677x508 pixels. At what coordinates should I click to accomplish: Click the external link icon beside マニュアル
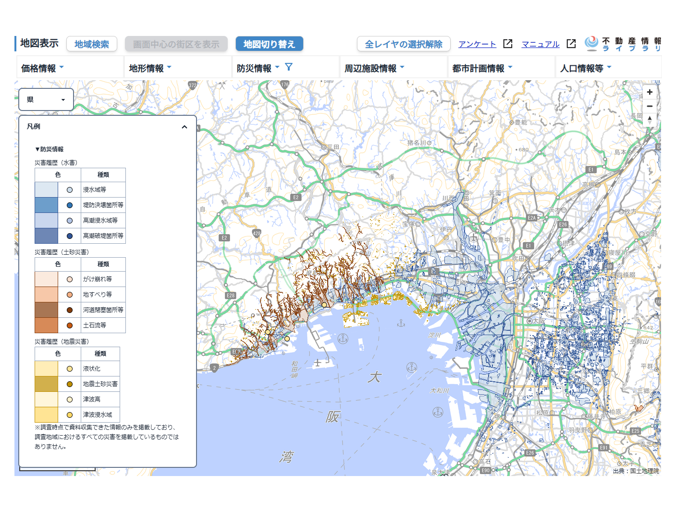pyautogui.click(x=571, y=44)
